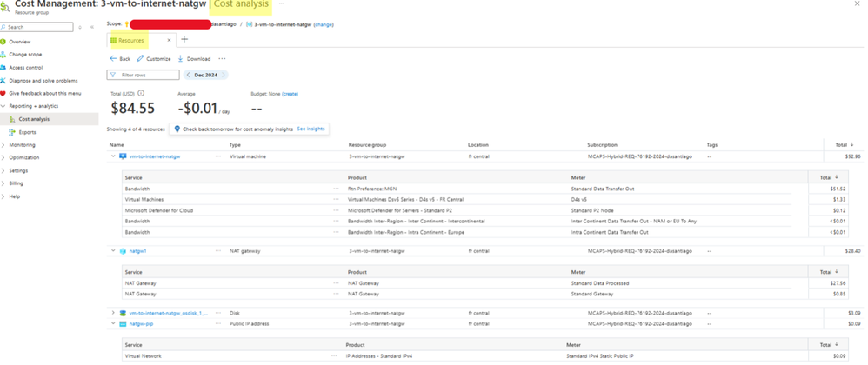Screen dimensions: 868x365
Task: Click the natgw1 NAT gateway icon
Action: [x=123, y=251]
